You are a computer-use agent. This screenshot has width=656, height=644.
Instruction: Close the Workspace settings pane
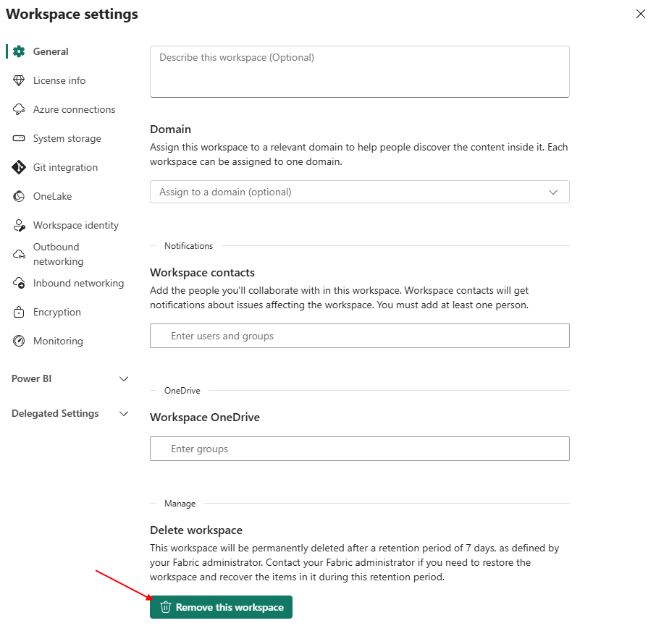(640, 14)
